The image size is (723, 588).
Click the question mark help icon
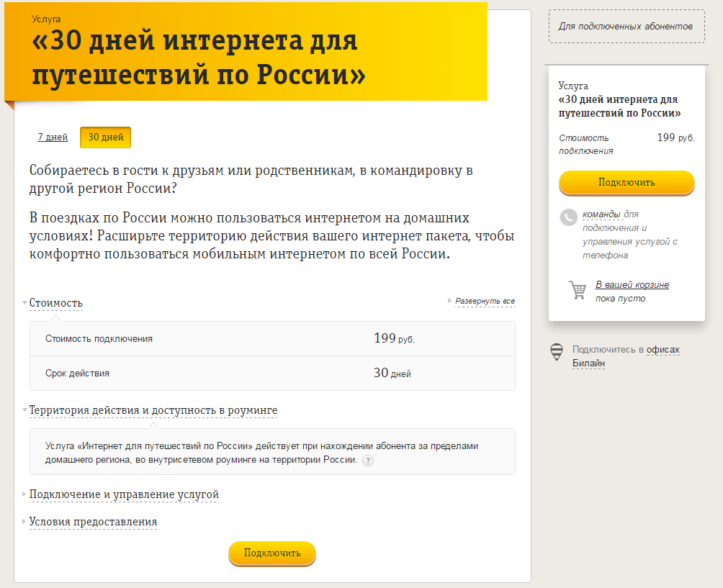click(x=368, y=461)
